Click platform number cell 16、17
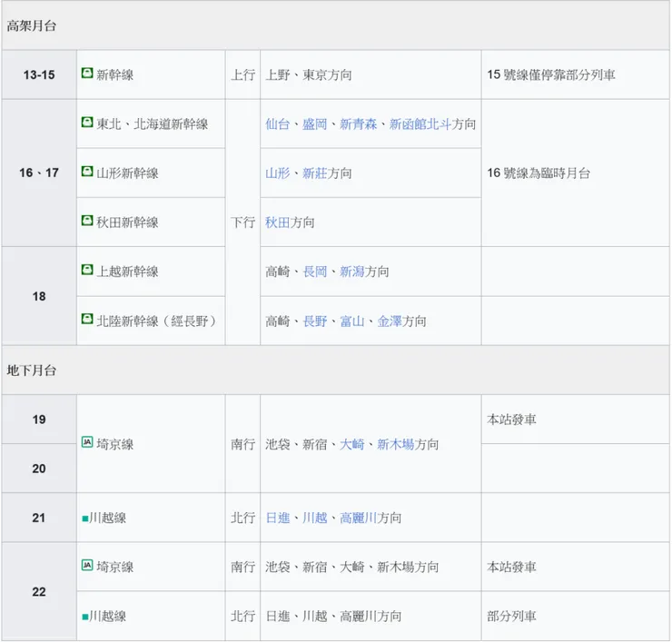This screenshot has width=672, height=642. point(39,173)
